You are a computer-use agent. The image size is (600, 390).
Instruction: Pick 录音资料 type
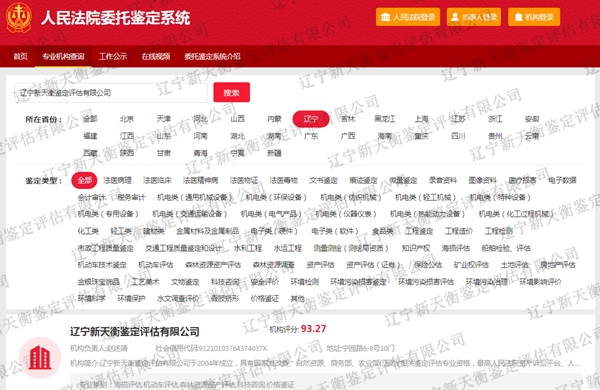click(443, 180)
